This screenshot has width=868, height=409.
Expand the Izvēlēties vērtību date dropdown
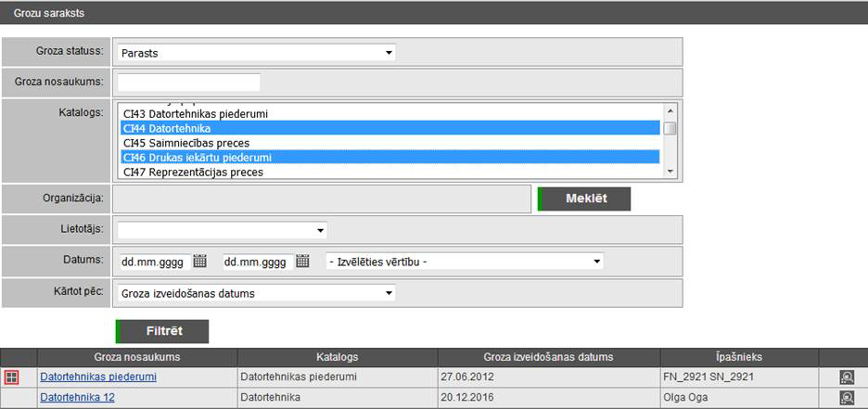[x=464, y=262]
